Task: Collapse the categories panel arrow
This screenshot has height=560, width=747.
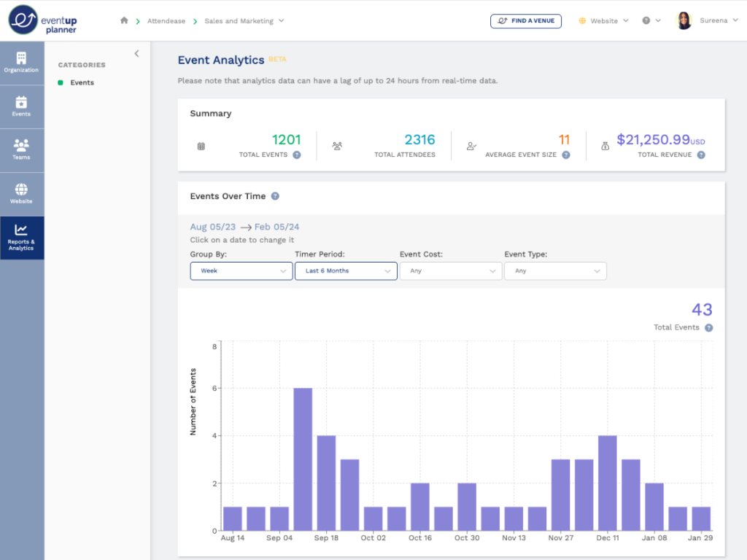Action: pyautogui.click(x=136, y=54)
